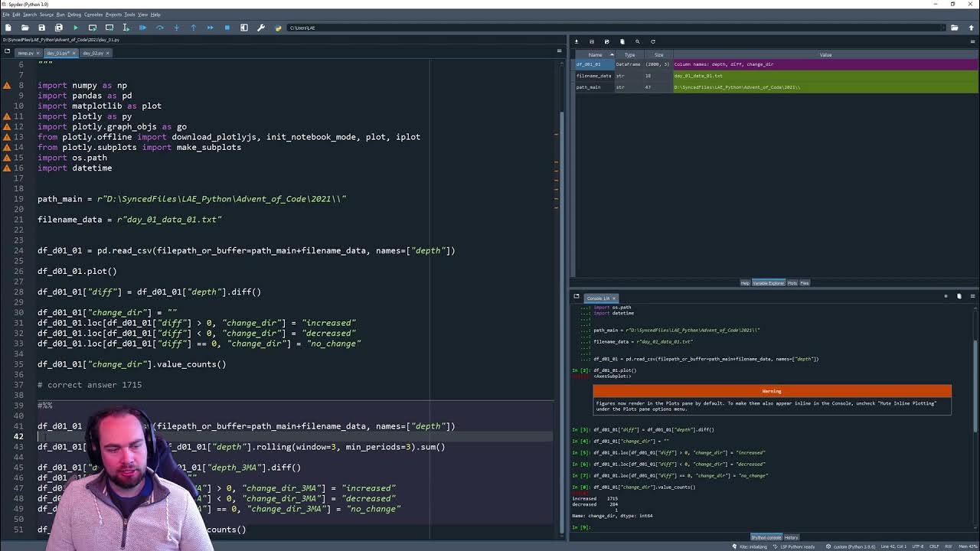980x551 pixels.
Task: Browse for a working directory folder icon
Action: (x=954, y=28)
